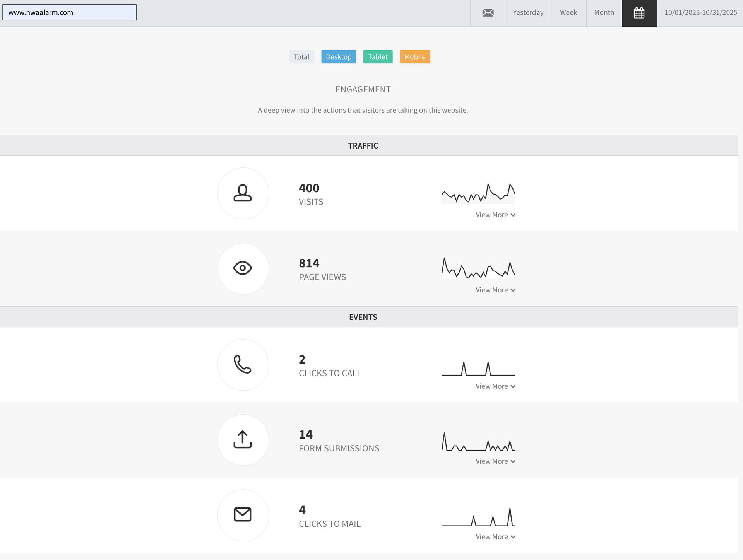Expand View More under Clicks to Call

click(x=495, y=386)
